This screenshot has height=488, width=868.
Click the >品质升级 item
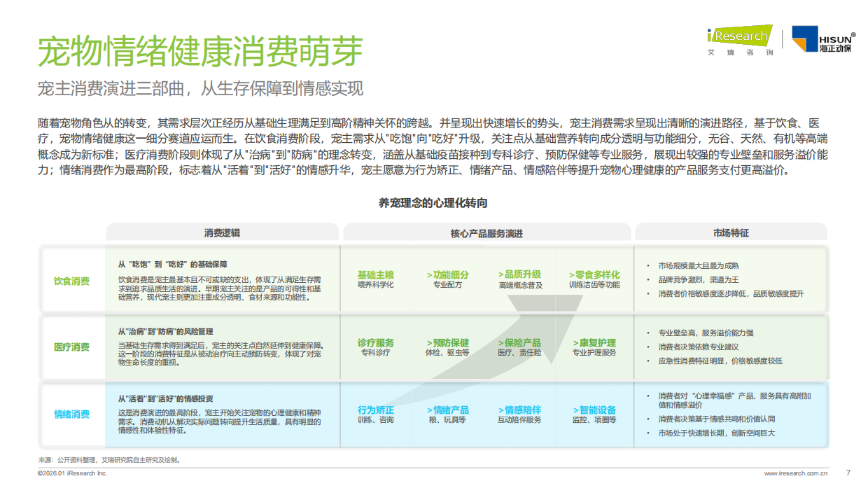[x=519, y=274]
